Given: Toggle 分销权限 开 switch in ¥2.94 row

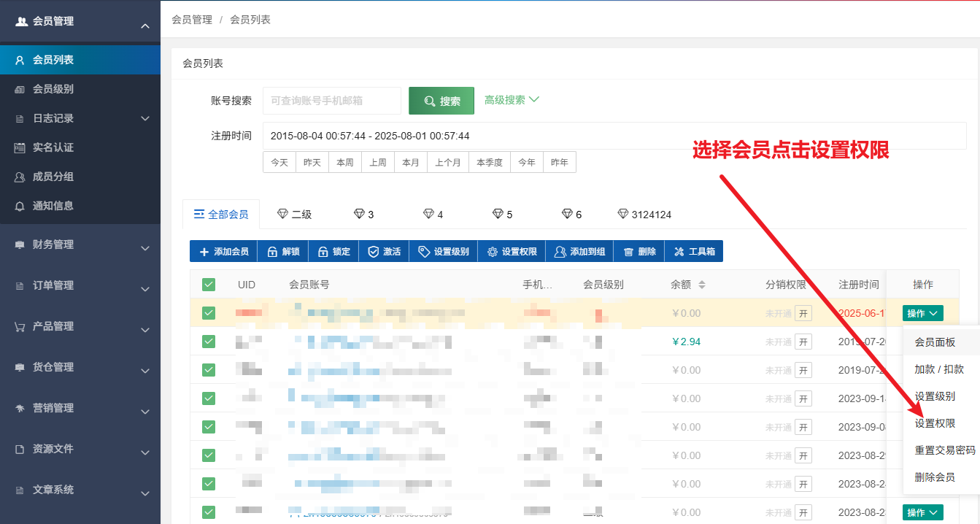Looking at the screenshot, I should click(x=803, y=342).
